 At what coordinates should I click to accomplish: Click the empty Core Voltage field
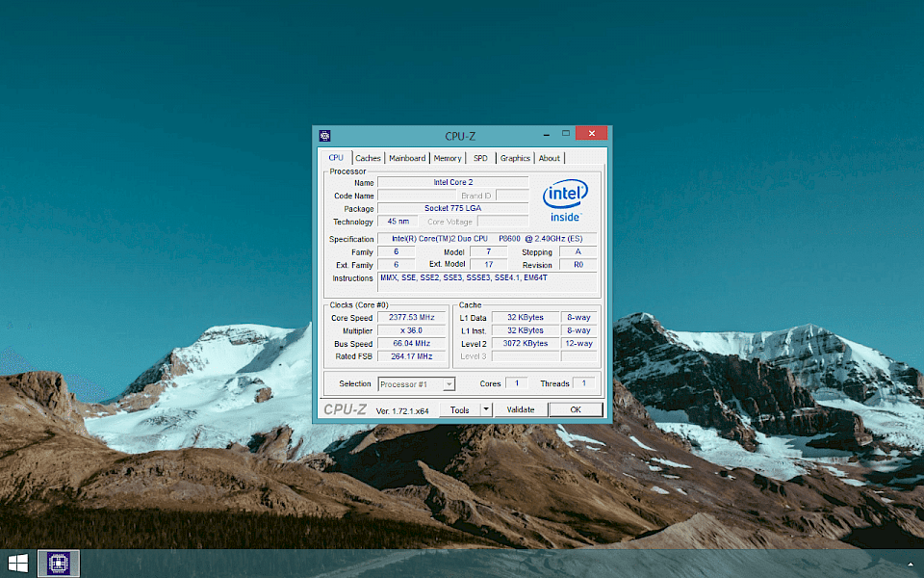pos(502,222)
